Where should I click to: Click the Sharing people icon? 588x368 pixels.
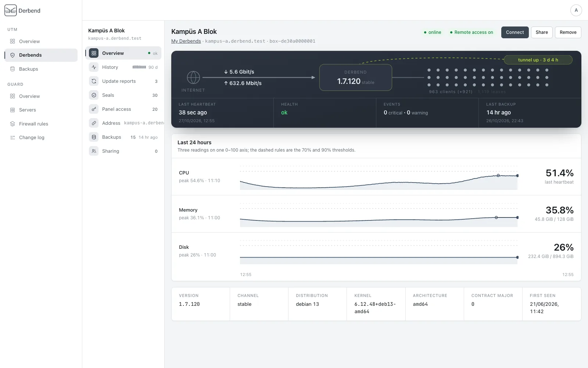point(94,151)
